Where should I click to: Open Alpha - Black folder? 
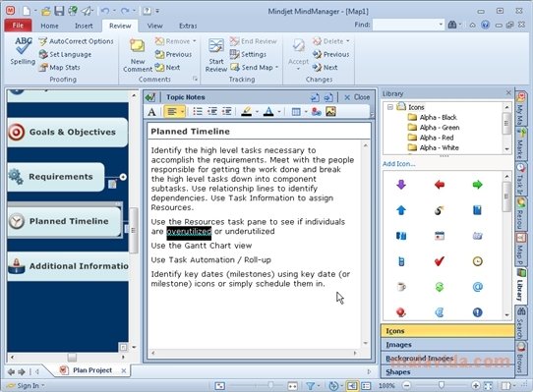(x=433, y=117)
